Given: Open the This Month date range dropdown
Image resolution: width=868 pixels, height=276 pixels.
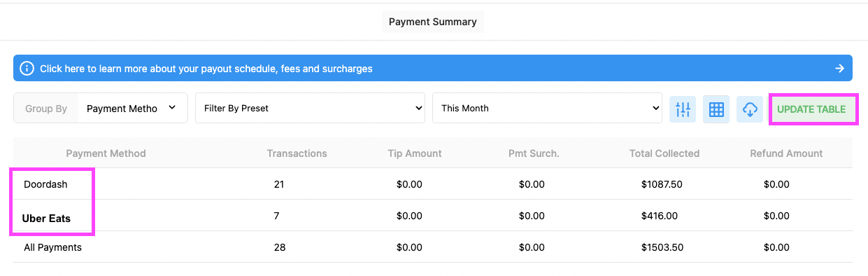Looking at the screenshot, I should tap(547, 108).
